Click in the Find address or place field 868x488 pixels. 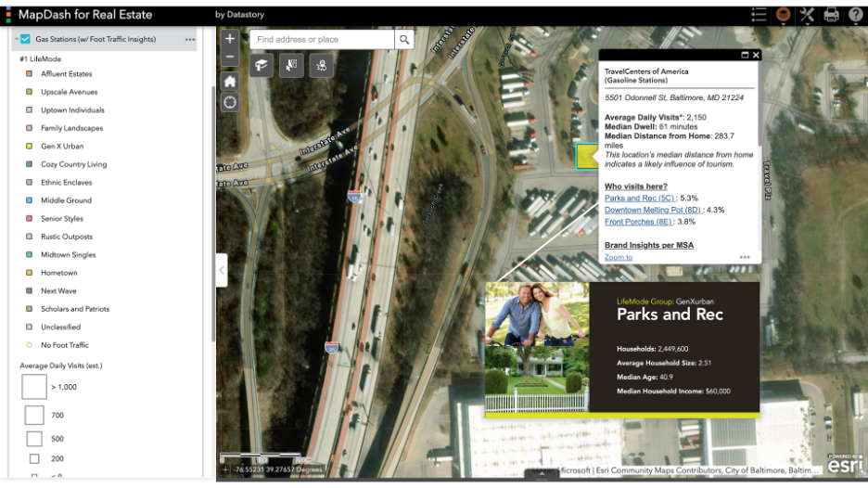point(322,39)
